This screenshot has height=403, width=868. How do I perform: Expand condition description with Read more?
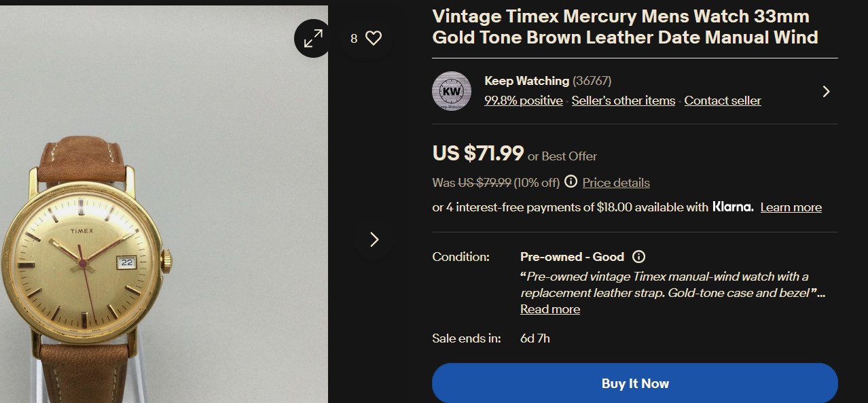click(x=549, y=309)
